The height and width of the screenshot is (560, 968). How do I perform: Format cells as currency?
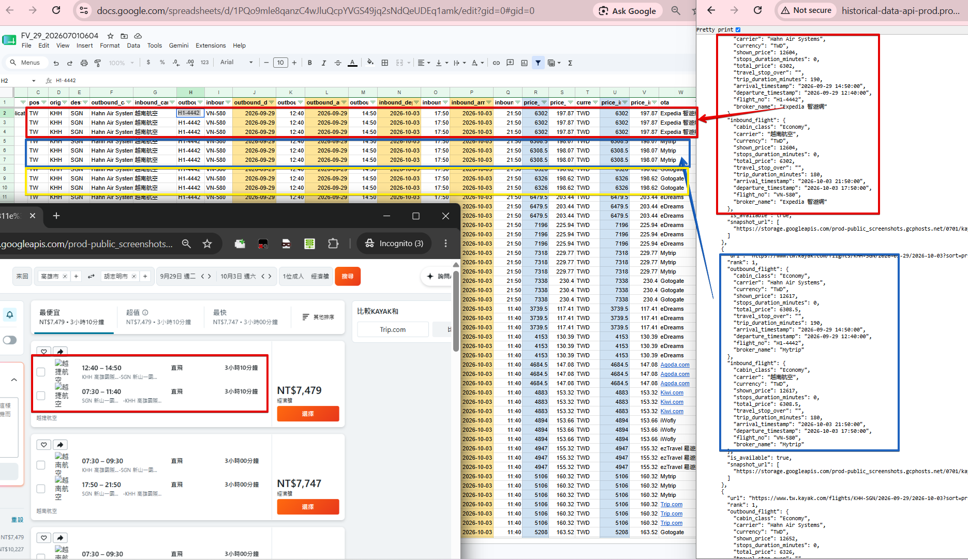pyautogui.click(x=148, y=63)
